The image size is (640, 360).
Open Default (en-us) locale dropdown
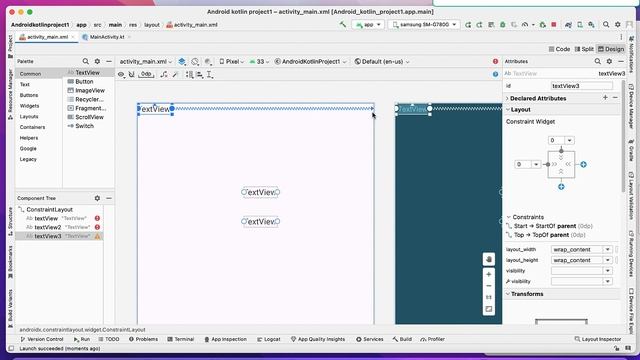pyautogui.click(x=382, y=62)
